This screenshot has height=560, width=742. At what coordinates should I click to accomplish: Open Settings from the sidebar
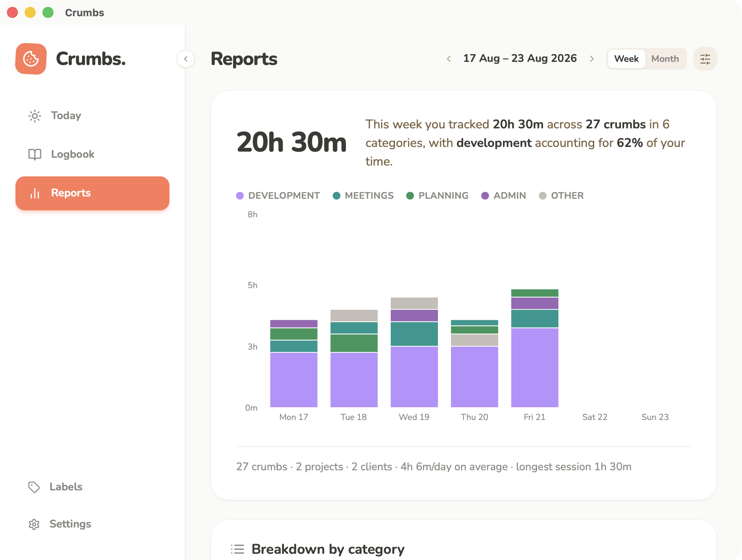click(92, 524)
